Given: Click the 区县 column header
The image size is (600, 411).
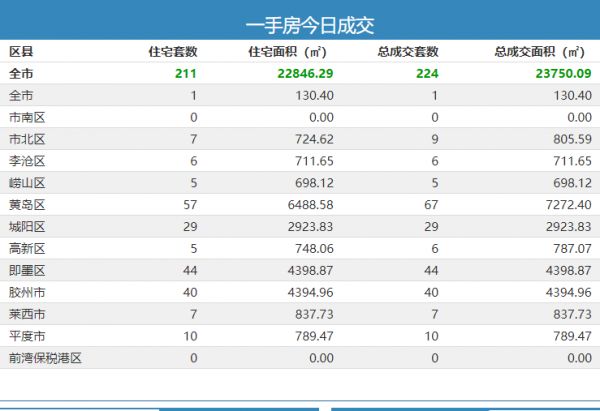Looking at the screenshot, I should (21, 51).
